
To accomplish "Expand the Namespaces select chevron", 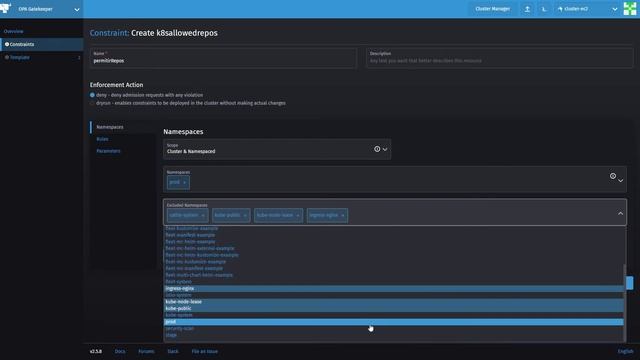I will 620,180.
